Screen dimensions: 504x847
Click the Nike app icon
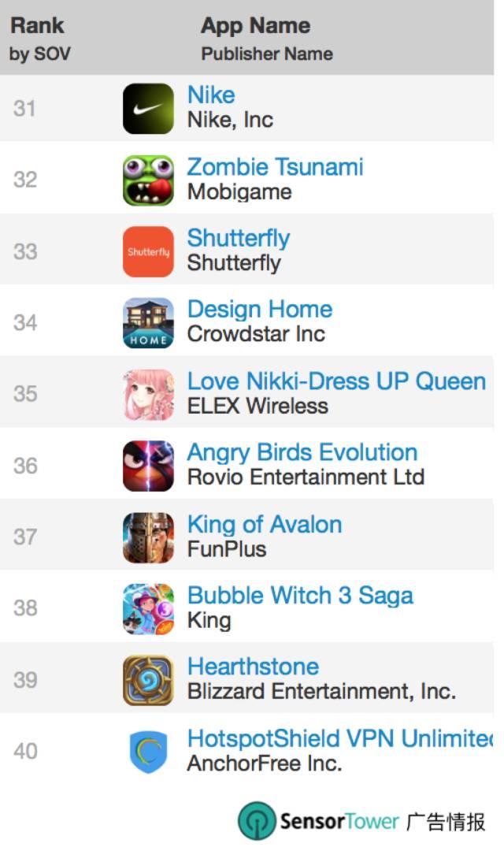click(x=148, y=109)
